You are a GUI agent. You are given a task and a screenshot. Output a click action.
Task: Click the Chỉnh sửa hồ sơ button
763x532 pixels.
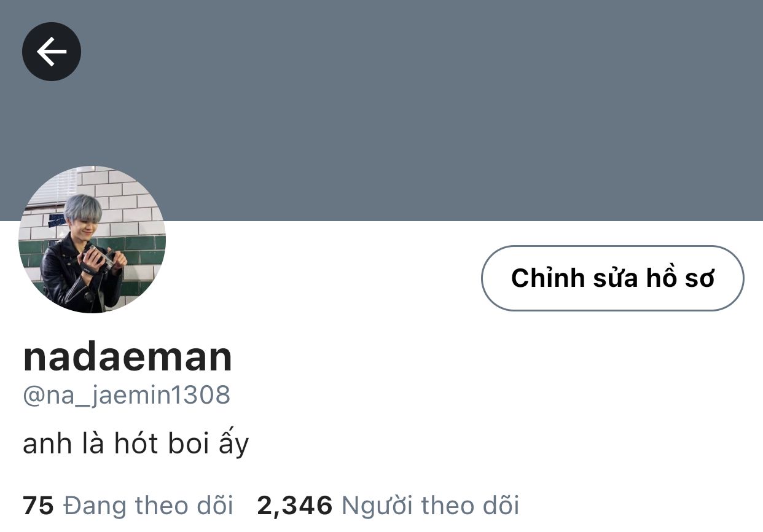612,278
